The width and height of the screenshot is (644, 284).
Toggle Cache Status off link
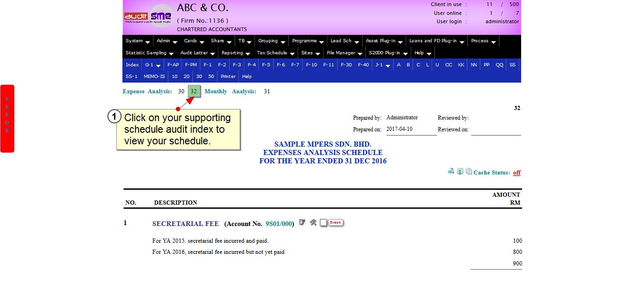516,173
